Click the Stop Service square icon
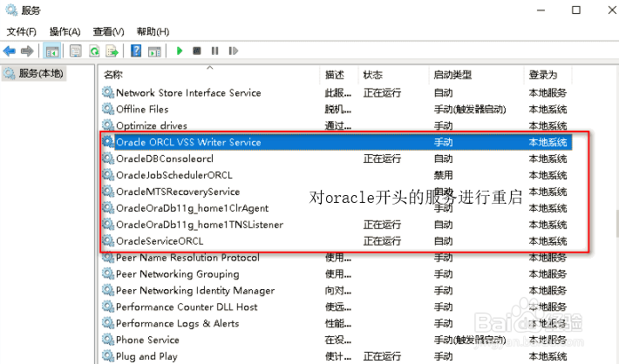The width and height of the screenshot is (619, 364). click(196, 51)
